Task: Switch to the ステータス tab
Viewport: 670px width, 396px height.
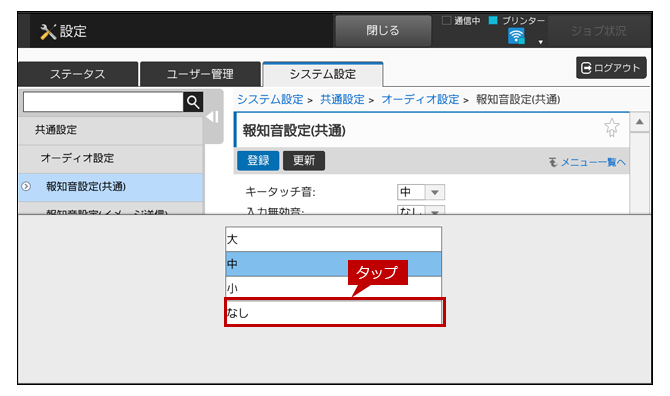Action: (78, 74)
